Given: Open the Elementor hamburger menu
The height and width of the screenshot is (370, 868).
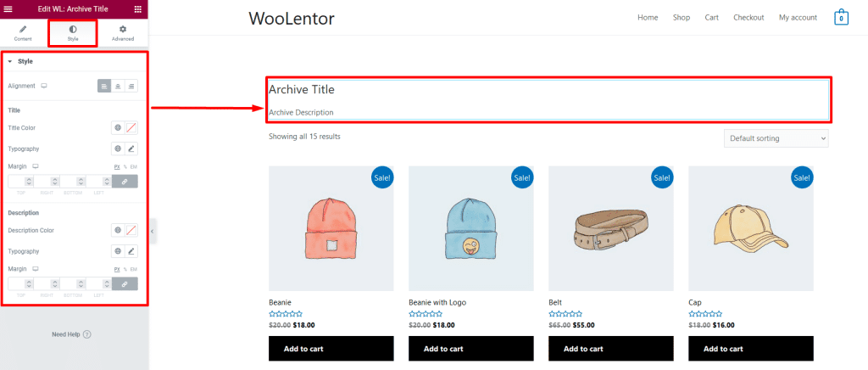Looking at the screenshot, I should (x=8, y=8).
